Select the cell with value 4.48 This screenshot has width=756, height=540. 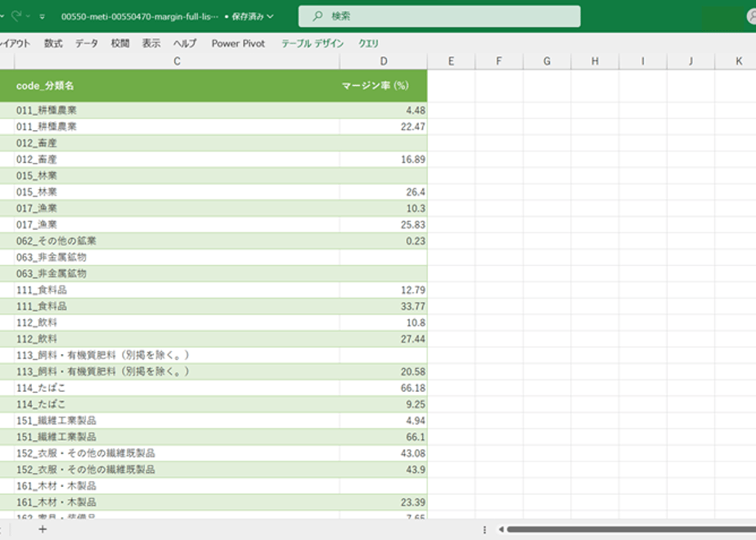[x=383, y=110]
